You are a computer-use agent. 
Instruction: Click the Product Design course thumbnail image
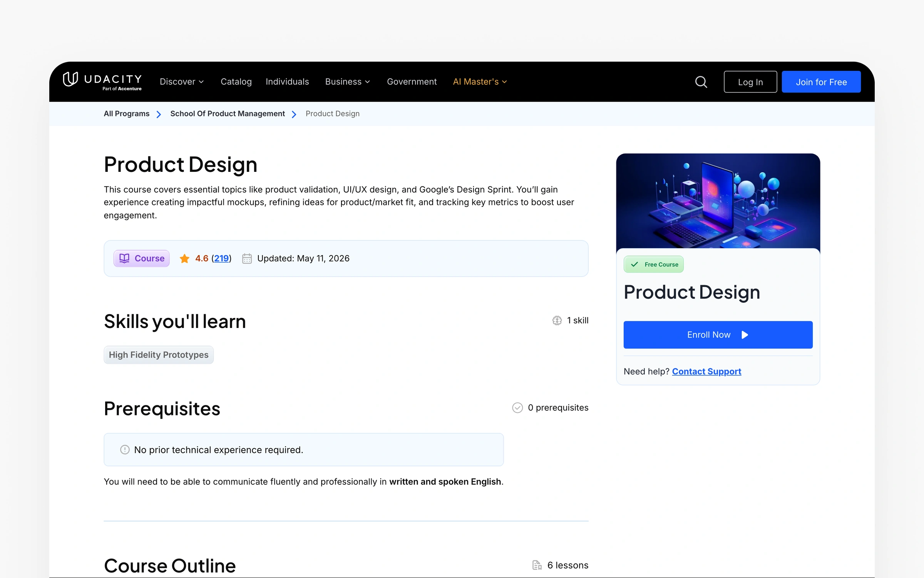coord(718,201)
